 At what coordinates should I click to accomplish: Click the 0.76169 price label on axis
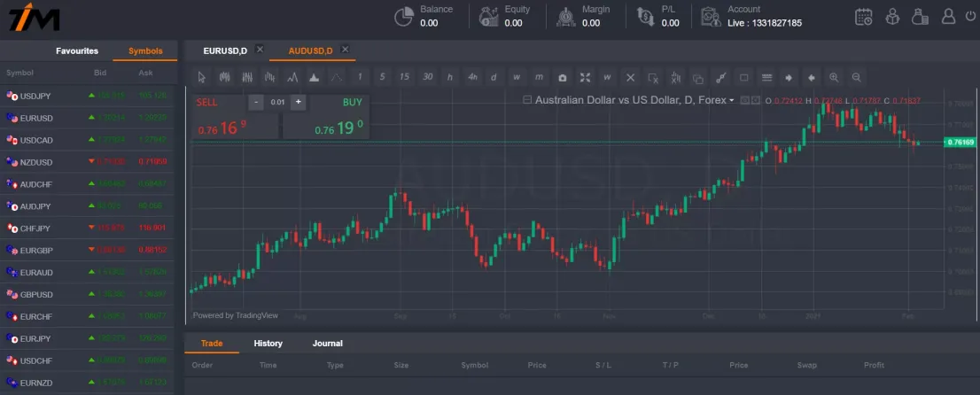(961, 143)
